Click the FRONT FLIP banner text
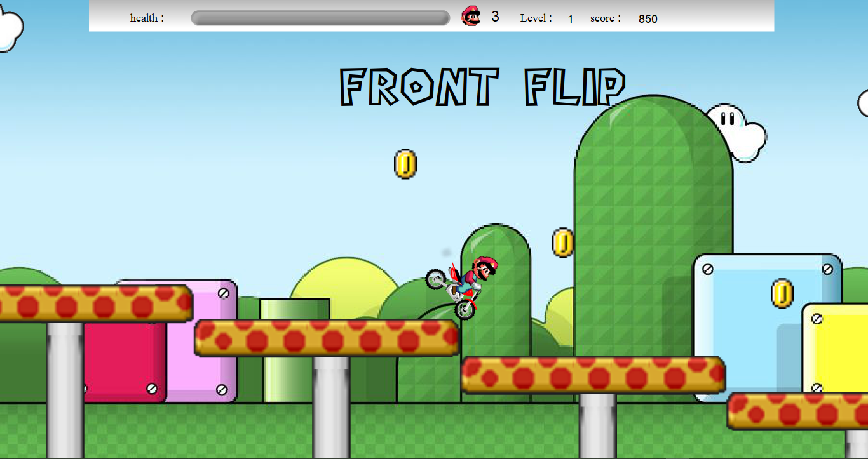This screenshot has width=868, height=459. [483, 86]
